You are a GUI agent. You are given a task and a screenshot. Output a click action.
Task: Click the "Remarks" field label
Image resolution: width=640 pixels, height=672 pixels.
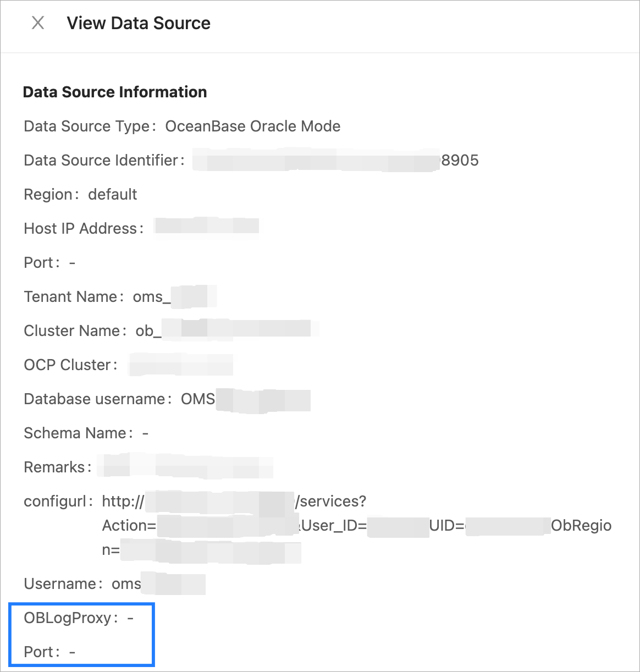click(54, 467)
